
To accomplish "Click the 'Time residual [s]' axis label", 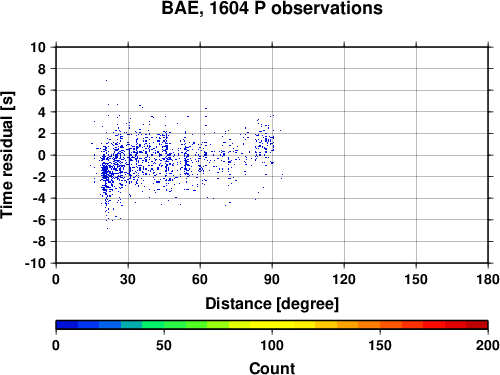I will click(x=7, y=155).
